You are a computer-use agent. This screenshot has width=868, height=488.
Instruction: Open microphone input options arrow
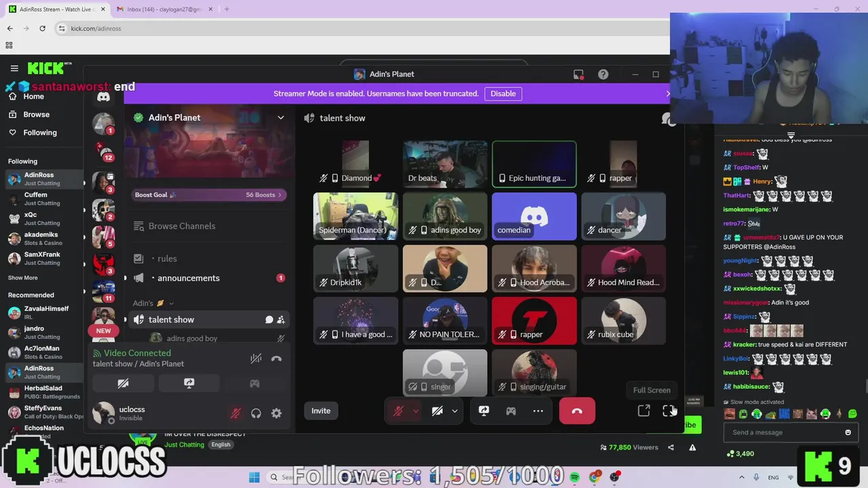pyautogui.click(x=416, y=411)
